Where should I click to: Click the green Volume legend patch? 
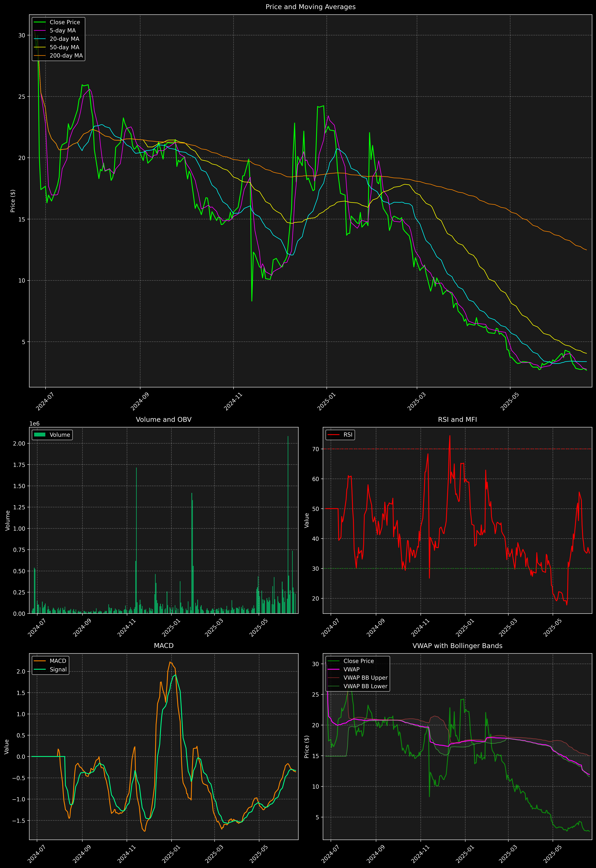coord(40,435)
